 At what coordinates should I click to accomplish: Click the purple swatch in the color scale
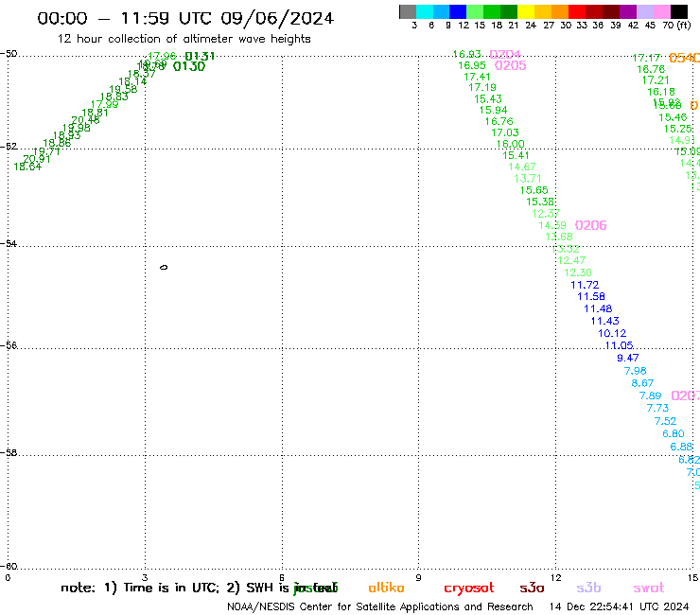click(x=628, y=11)
